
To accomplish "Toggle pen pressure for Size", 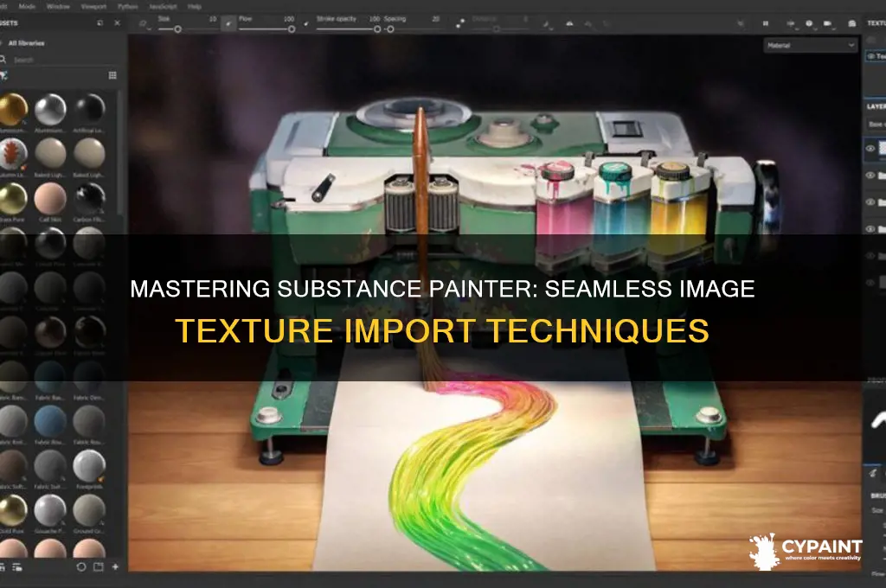I will [228, 23].
